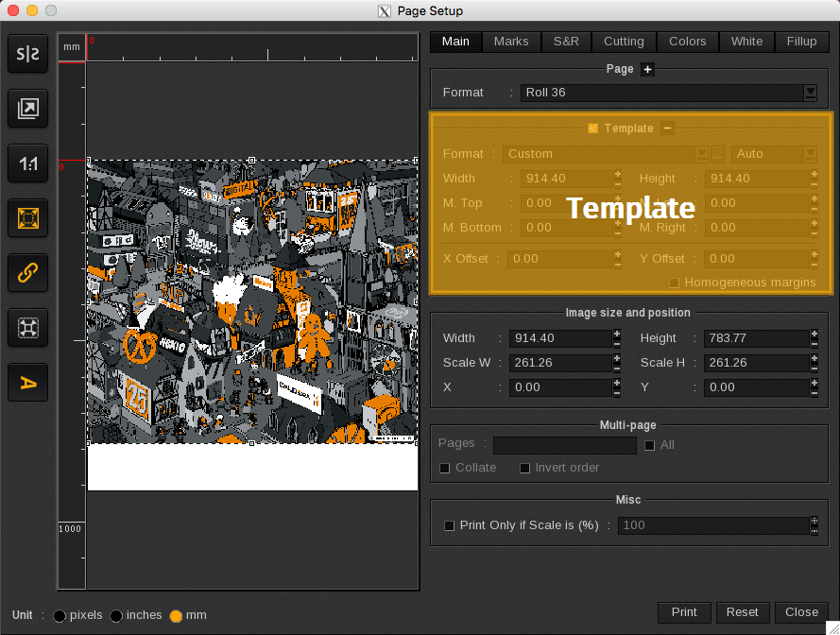Click the Print button
Viewport: 840px width, 635px height.
(684, 612)
